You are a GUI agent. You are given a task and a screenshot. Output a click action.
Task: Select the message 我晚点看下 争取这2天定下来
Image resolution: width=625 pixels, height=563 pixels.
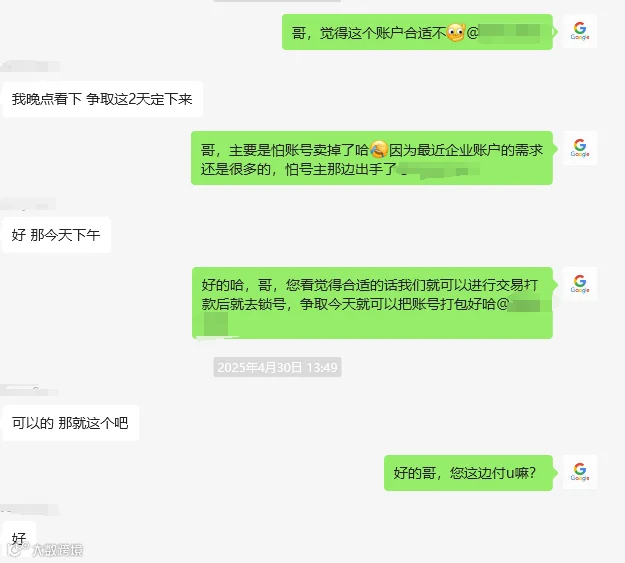tap(102, 99)
